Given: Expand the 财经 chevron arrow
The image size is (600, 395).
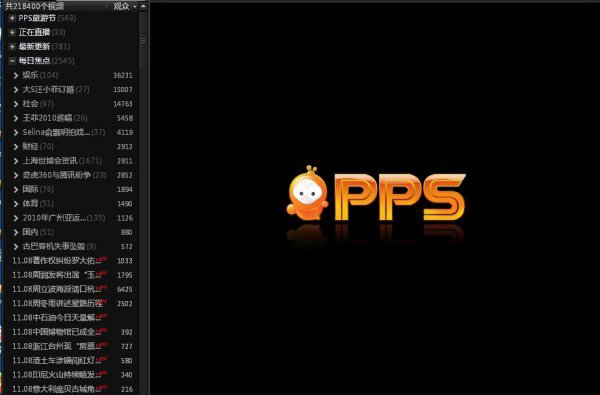Looking at the screenshot, I should point(16,147).
